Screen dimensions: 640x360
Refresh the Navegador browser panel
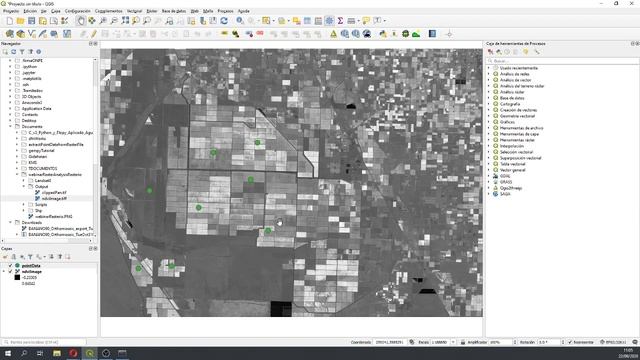click(x=13, y=52)
